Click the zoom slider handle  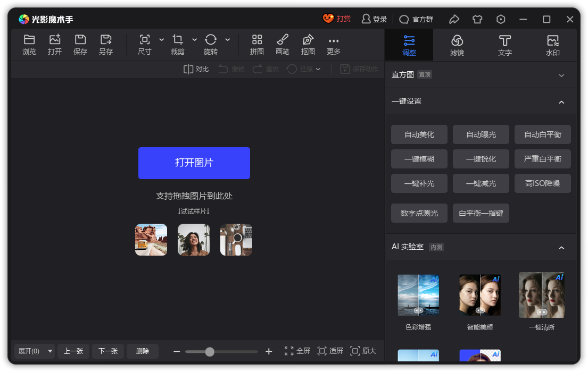pyautogui.click(x=210, y=351)
